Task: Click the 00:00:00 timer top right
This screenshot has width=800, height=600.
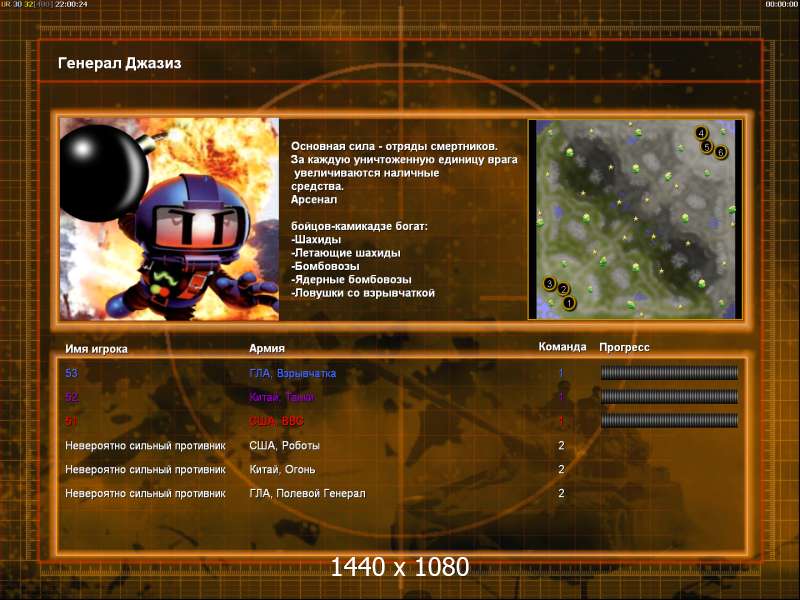Action: coord(782,4)
